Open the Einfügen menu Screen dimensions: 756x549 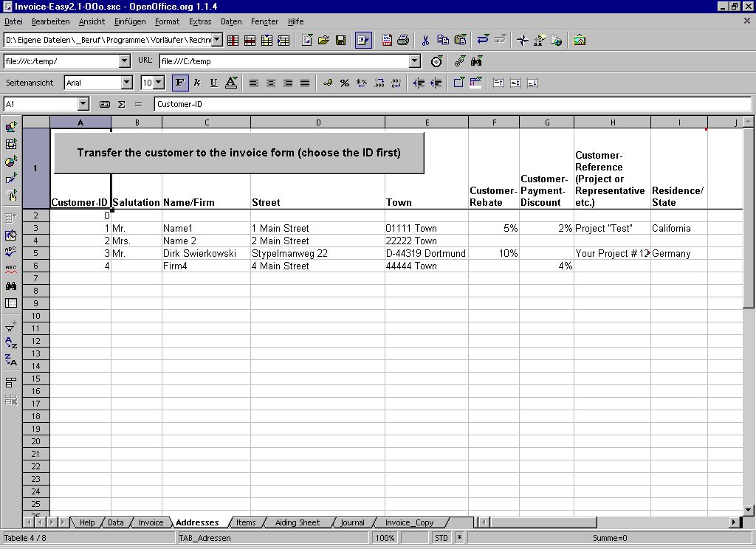[x=130, y=22]
